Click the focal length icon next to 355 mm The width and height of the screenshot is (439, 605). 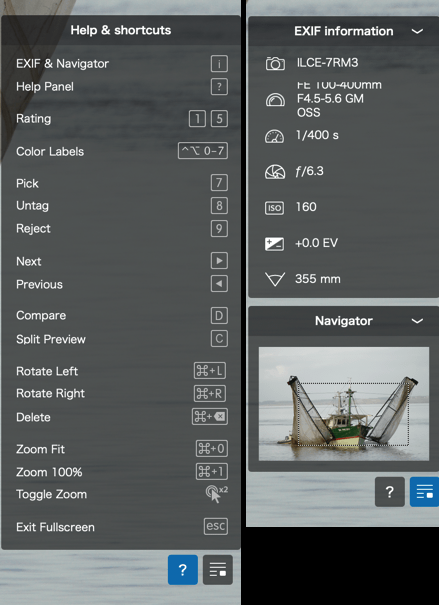pyautogui.click(x=275, y=279)
